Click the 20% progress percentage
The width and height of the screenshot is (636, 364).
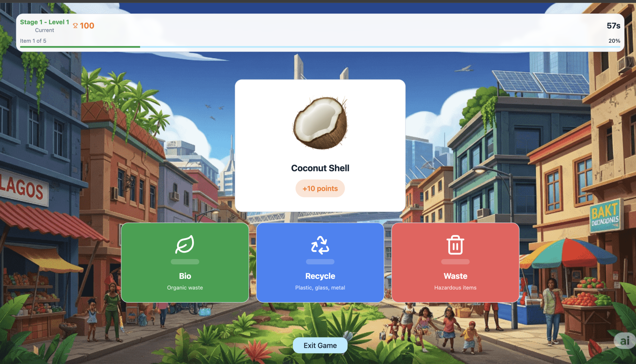point(614,41)
